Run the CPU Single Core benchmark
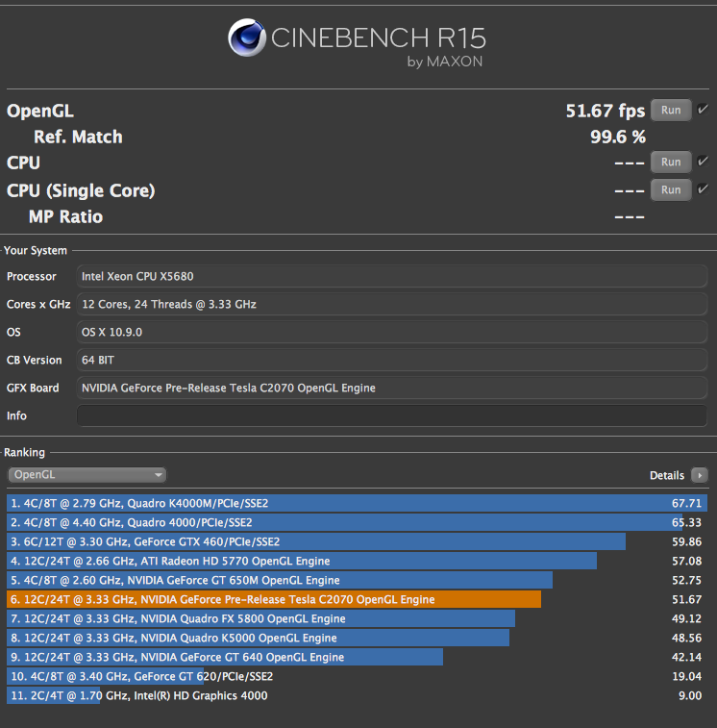 click(x=671, y=189)
